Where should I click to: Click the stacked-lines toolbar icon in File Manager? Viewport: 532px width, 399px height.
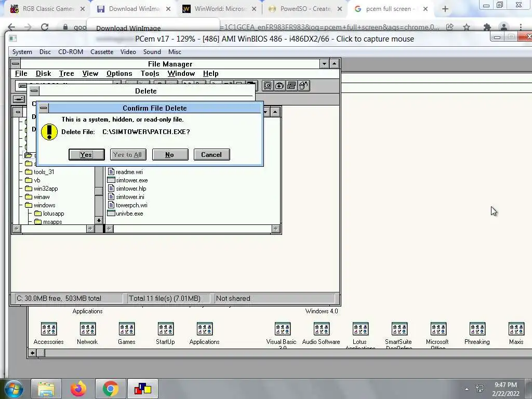291,86
